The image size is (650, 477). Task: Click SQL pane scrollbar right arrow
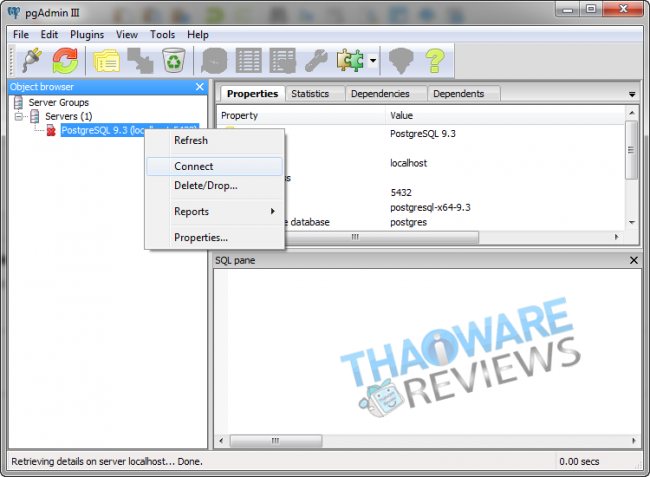point(633,441)
